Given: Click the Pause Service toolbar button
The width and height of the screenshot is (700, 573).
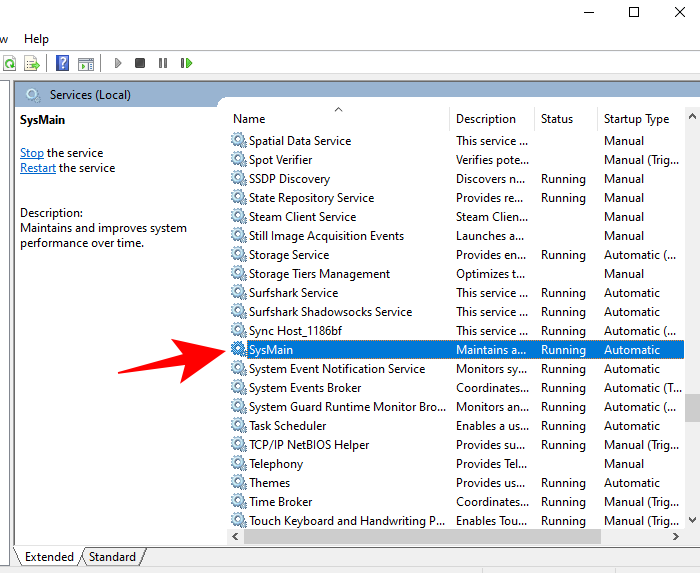Looking at the screenshot, I should click(163, 63).
